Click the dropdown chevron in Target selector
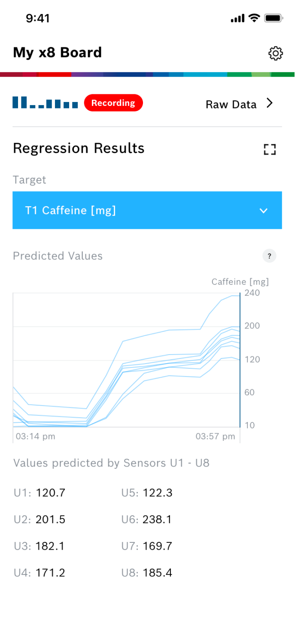This screenshot has height=644, width=298. (264, 211)
